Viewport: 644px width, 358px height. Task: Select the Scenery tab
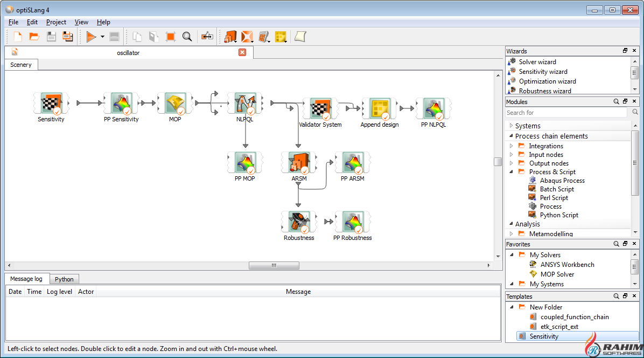pos(21,65)
